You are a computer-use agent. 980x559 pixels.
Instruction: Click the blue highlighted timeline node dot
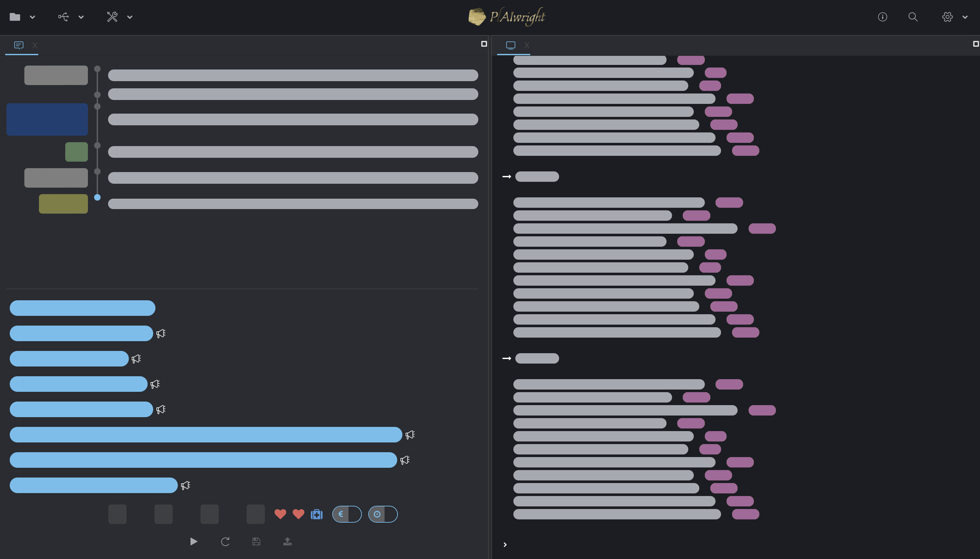[x=97, y=197]
